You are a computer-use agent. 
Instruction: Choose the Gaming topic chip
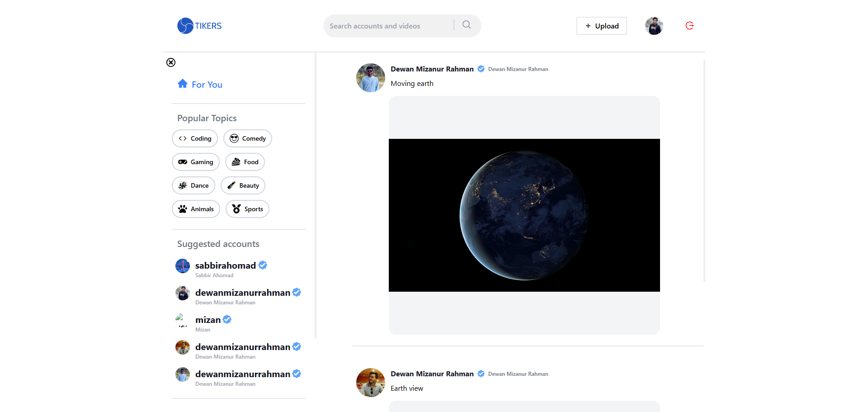(x=195, y=162)
